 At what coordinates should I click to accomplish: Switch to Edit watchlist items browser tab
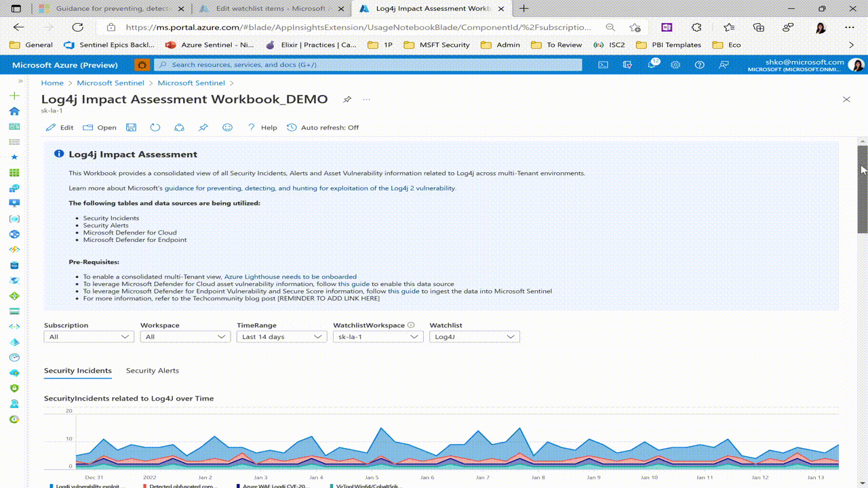pyautogui.click(x=273, y=9)
